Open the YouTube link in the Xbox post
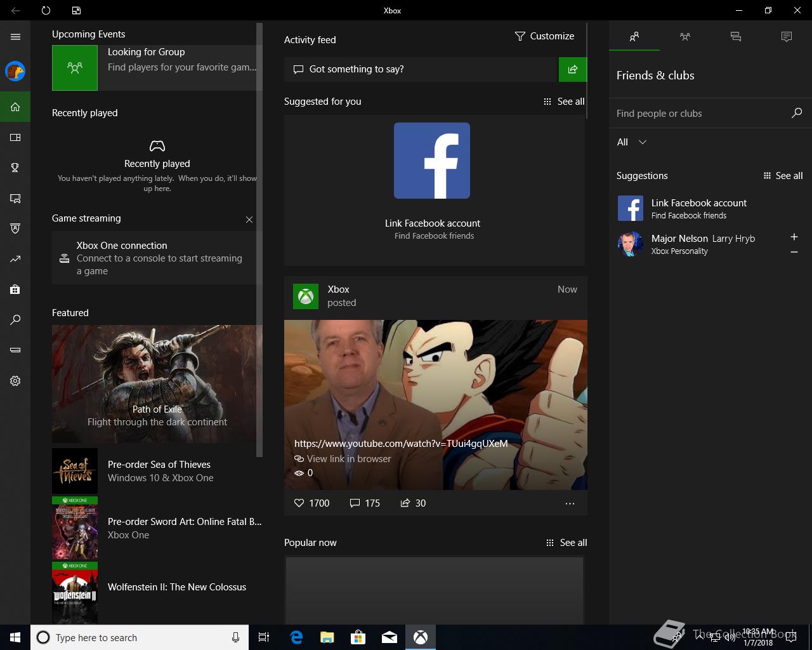 401,444
